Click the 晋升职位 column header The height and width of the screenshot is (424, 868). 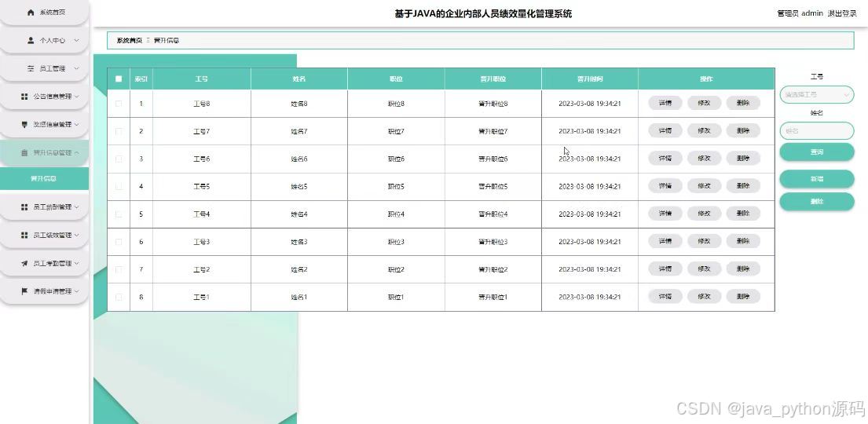tap(493, 79)
